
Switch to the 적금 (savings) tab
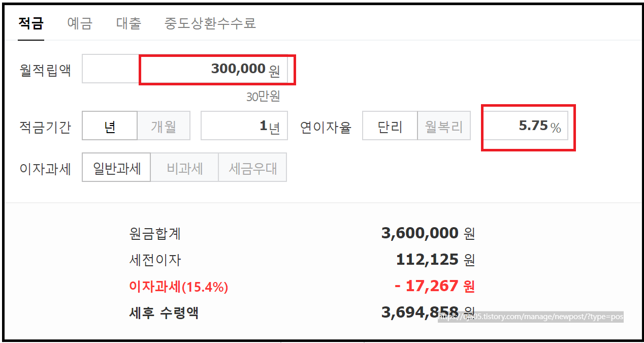click(x=30, y=23)
